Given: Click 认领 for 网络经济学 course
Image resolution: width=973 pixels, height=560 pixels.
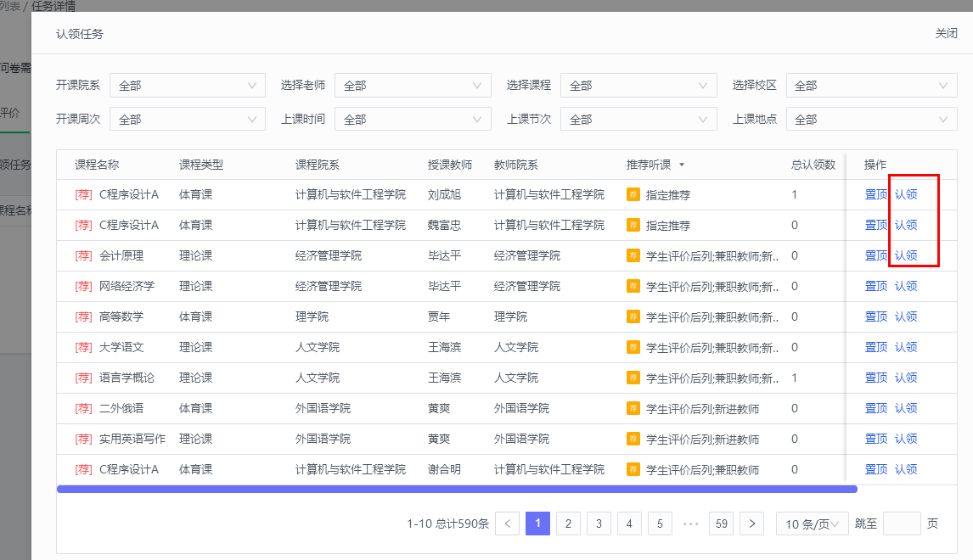Looking at the screenshot, I should pyautogui.click(x=906, y=286).
